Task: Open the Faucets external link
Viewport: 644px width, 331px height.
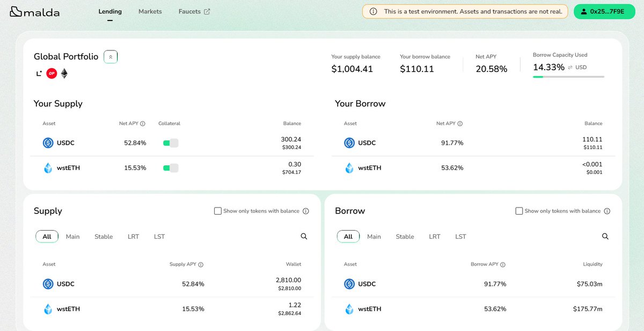Action: click(194, 11)
